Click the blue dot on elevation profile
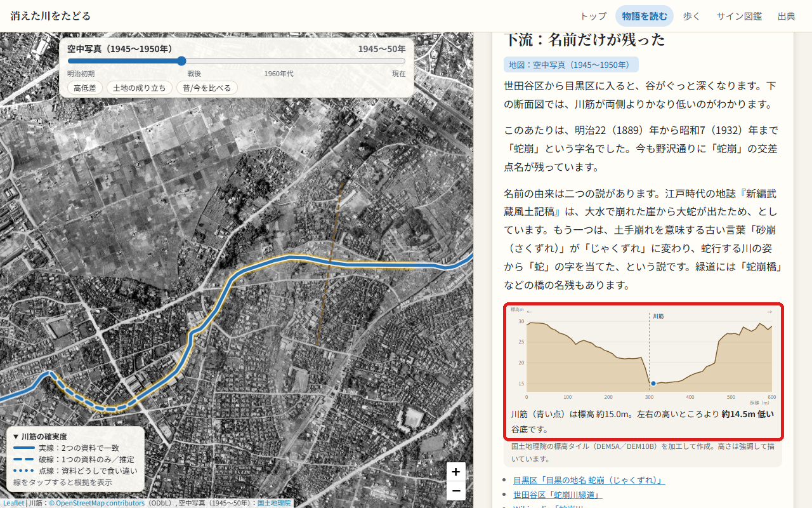This screenshot has height=508, width=812. click(x=653, y=384)
